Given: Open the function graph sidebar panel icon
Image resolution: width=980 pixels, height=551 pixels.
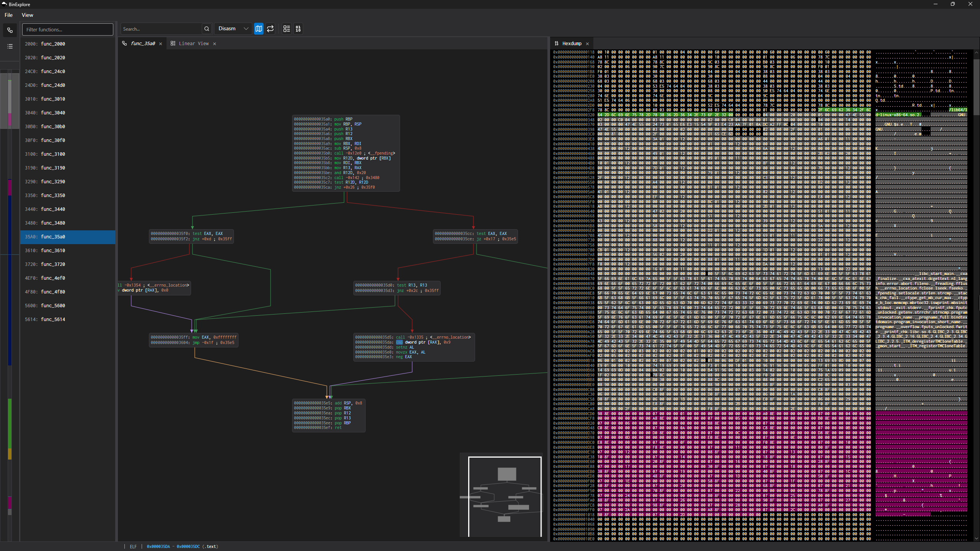Looking at the screenshot, I should pos(10,30).
